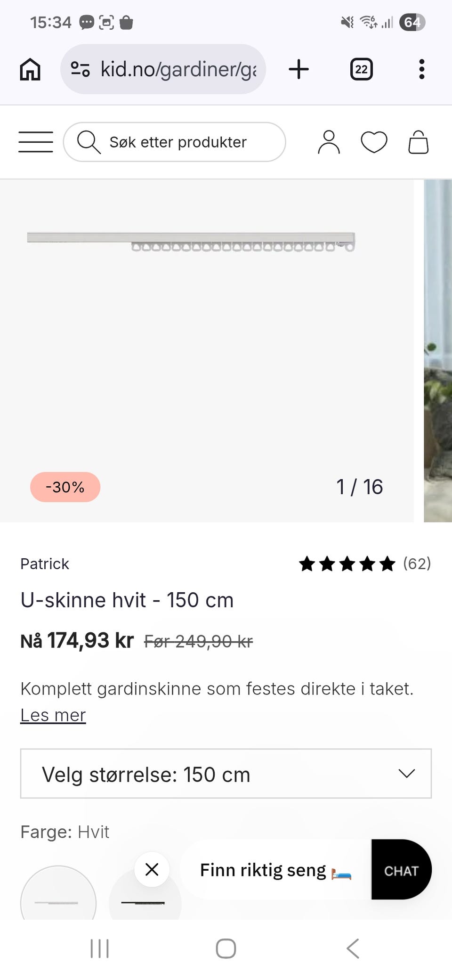This screenshot has width=452, height=980.
Task: View site information icon in address bar
Action: [80, 69]
